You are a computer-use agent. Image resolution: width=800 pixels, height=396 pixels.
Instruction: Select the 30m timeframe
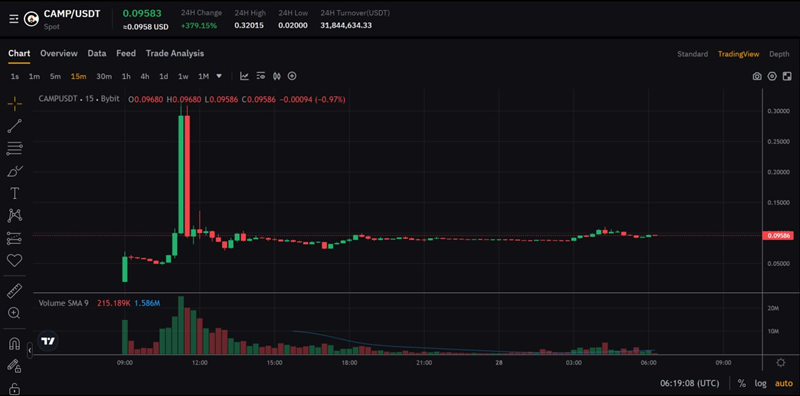pyautogui.click(x=104, y=77)
